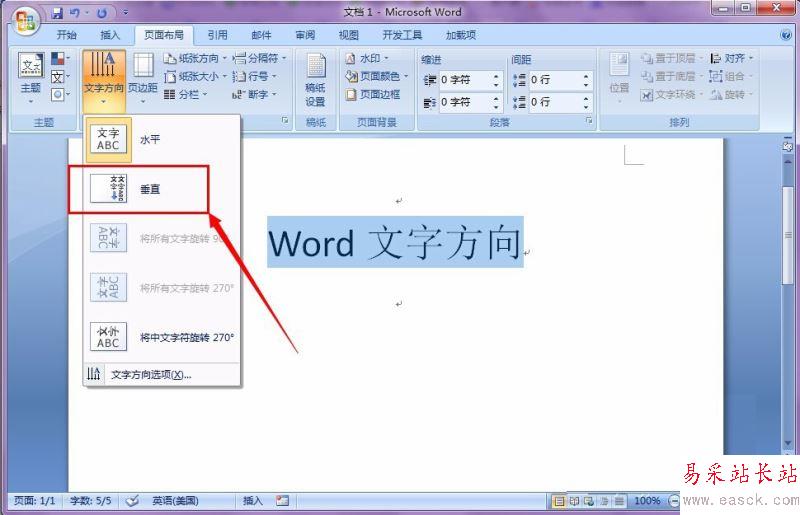Switch to the Home (开始) tab
This screenshot has height=515, width=800.
pos(66,35)
